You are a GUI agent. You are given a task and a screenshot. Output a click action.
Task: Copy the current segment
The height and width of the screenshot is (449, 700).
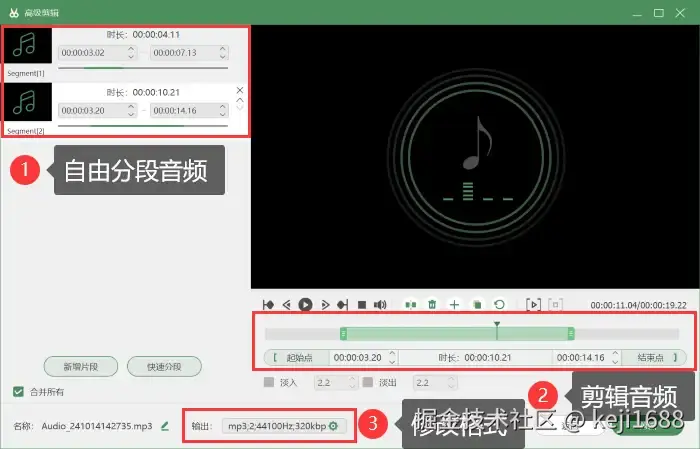tap(477, 305)
